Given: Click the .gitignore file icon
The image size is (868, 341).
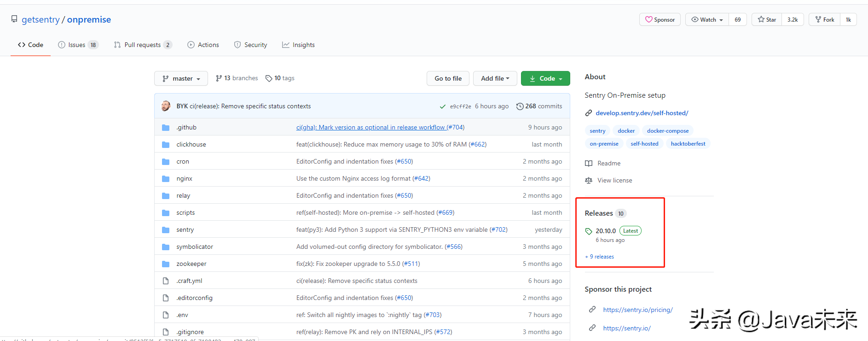Looking at the screenshot, I should pyautogui.click(x=166, y=332).
